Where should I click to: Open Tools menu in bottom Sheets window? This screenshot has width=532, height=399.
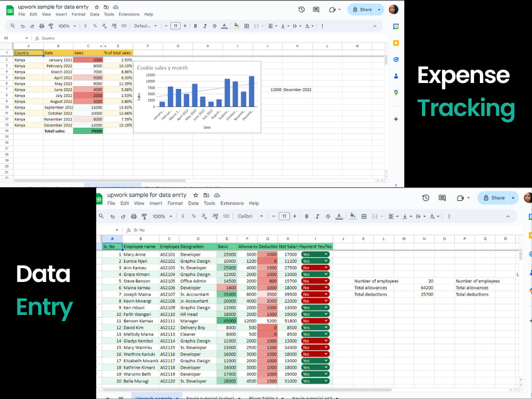(209, 203)
